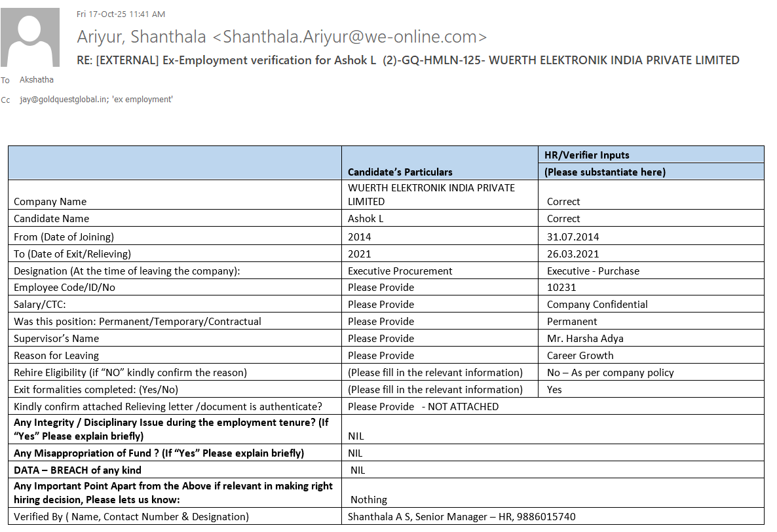777x532 pixels.
Task: Select the Company Name row label
Action: 50,202
